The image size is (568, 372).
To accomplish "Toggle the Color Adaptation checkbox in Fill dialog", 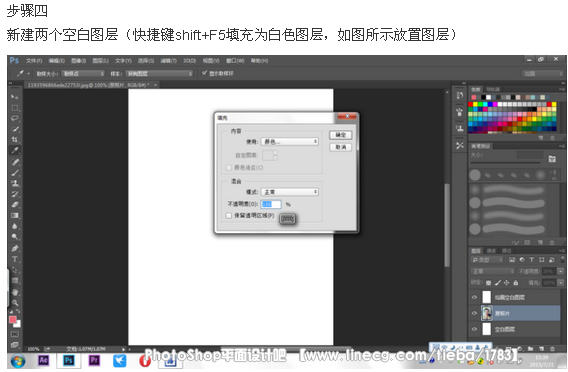I will 229,168.
